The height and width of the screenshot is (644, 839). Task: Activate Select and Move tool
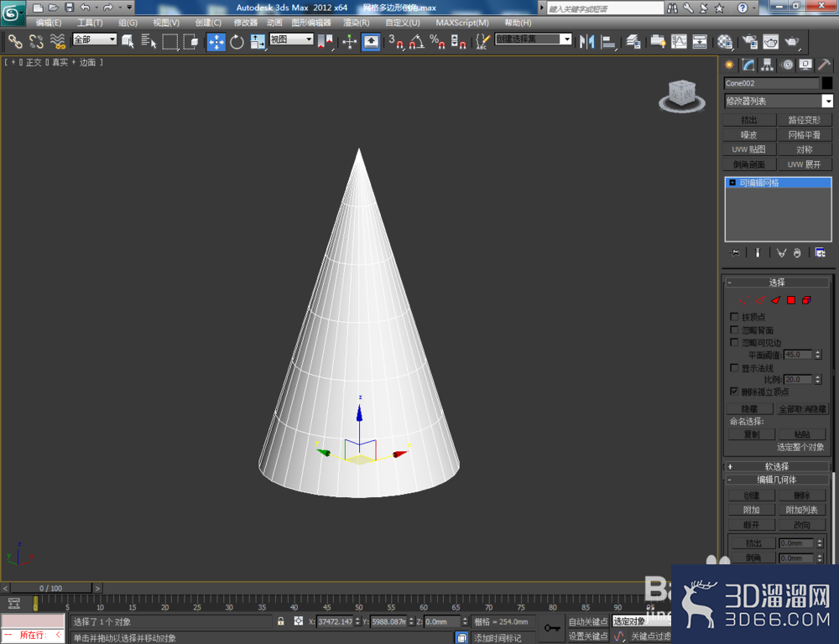point(216,42)
